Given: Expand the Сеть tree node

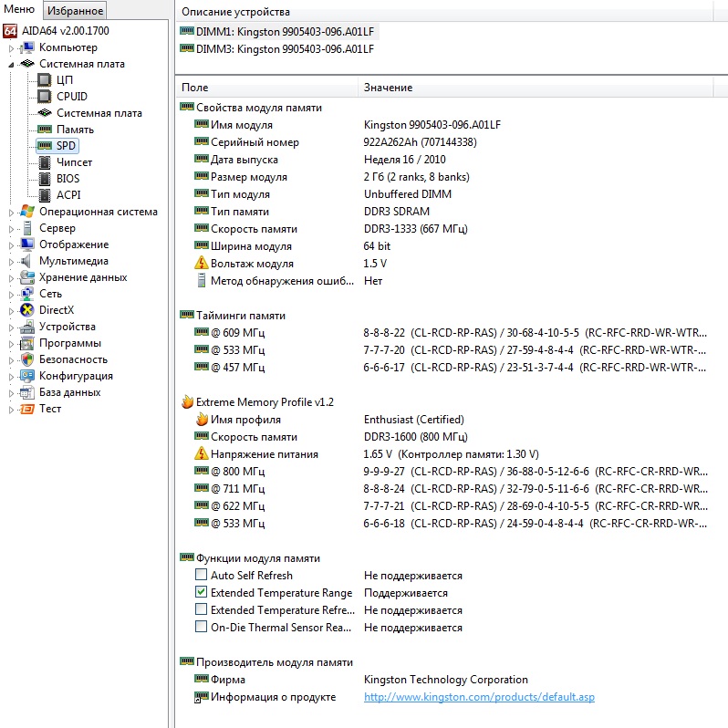Looking at the screenshot, I should coord(11,295).
